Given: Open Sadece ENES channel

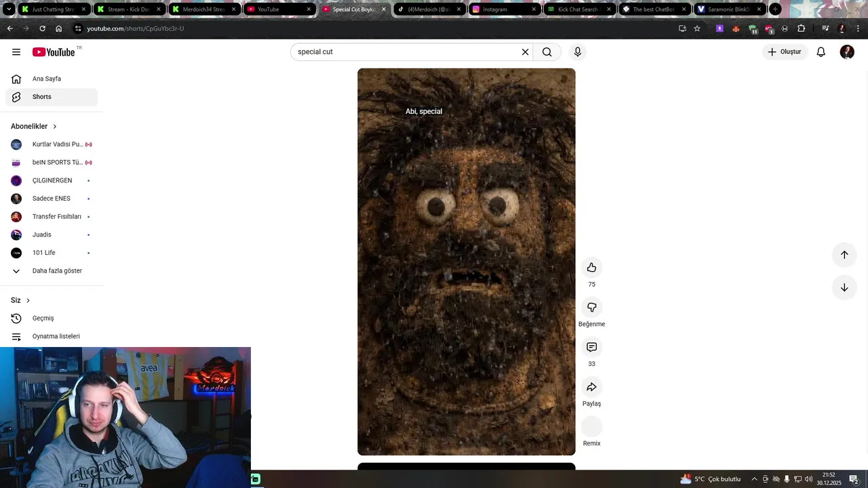Looking at the screenshot, I should 52,199.
